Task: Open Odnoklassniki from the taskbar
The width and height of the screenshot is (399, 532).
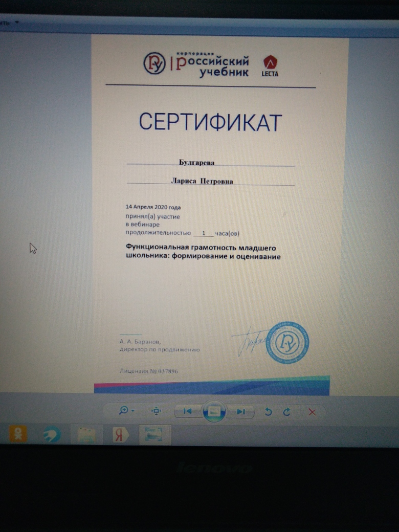Action: (18, 434)
